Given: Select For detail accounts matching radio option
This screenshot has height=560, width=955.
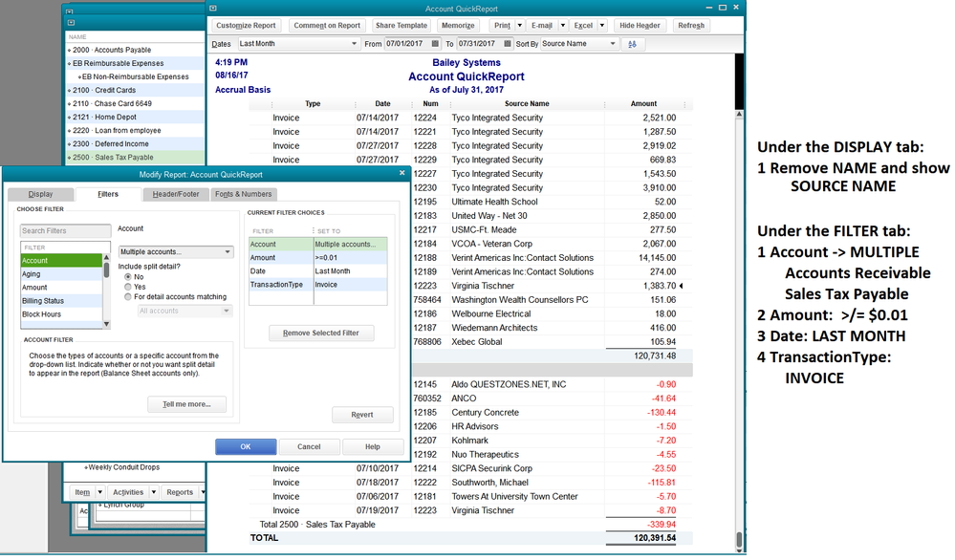Looking at the screenshot, I should point(128,297).
